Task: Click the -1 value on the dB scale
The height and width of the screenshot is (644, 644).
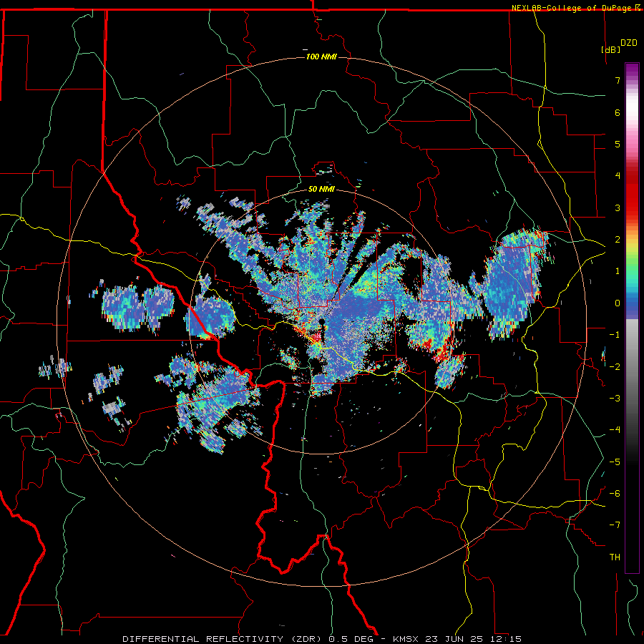Action: click(615, 335)
